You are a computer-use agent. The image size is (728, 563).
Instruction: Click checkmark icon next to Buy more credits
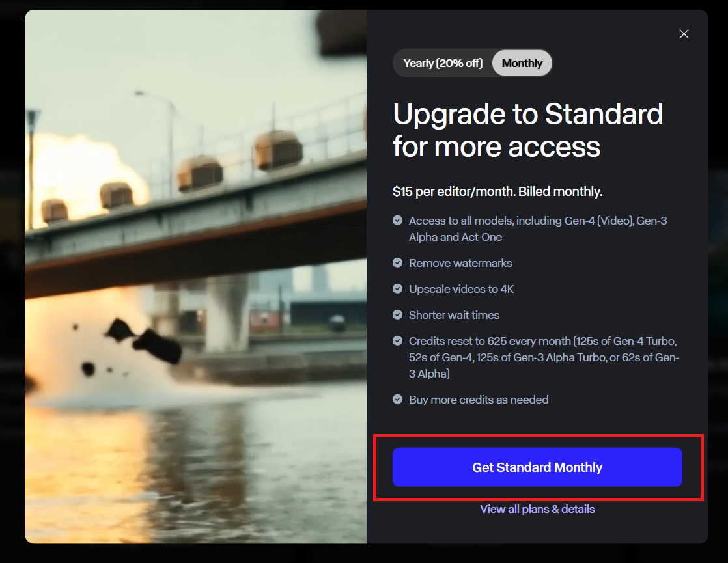pos(397,399)
